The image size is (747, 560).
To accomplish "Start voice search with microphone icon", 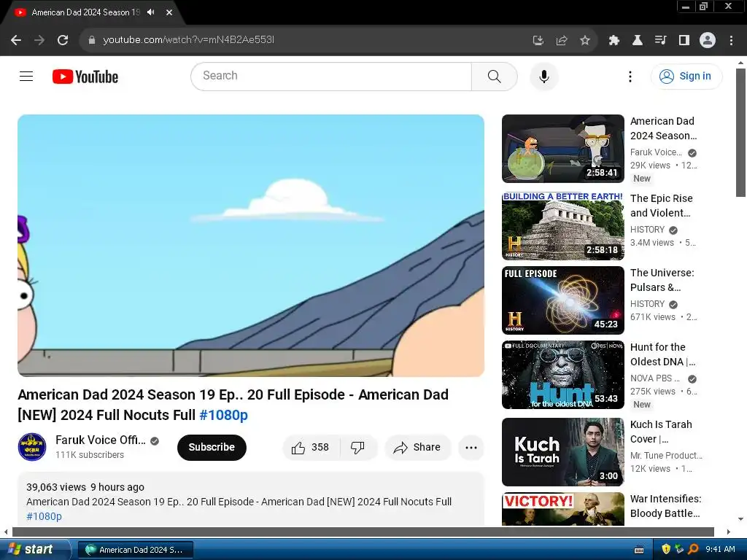I will pyautogui.click(x=543, y=76).
